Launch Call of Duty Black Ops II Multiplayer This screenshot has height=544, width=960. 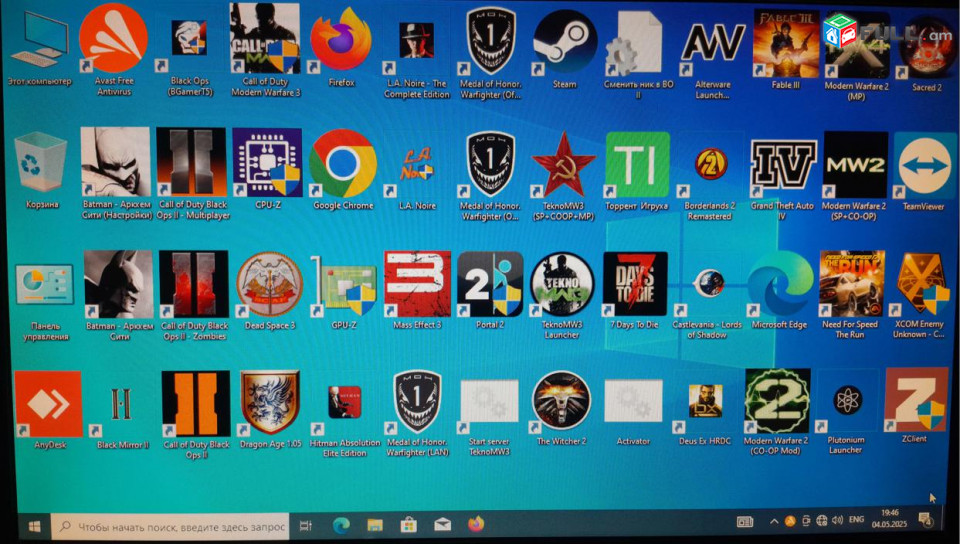pos(191,162)
